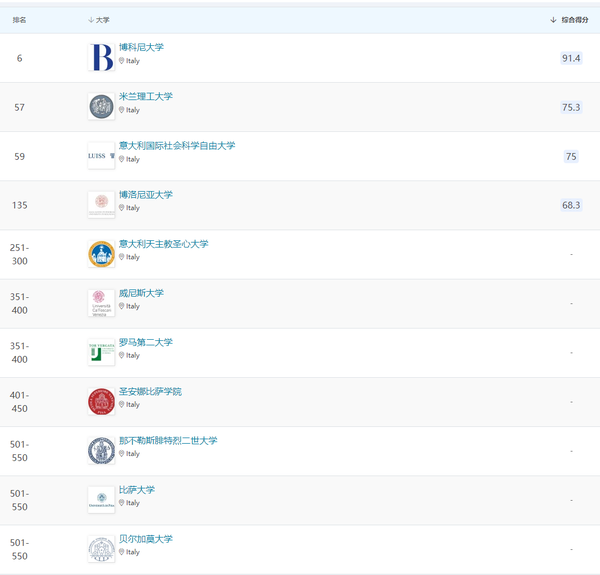This screenshot has width=600, height=575.
Task: Click the 比萨大学 logo thumbnail
Action: [x=101, y=500]
